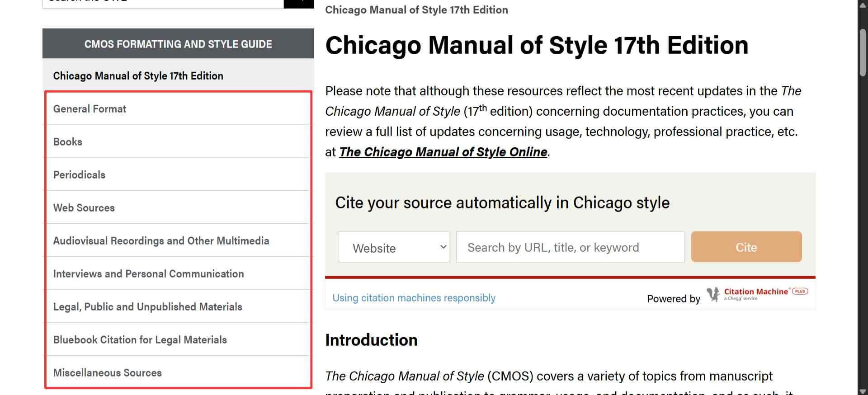Open the Miscellaneous Sources page
The width and height of the screenshot is (868, 395).
107,373
